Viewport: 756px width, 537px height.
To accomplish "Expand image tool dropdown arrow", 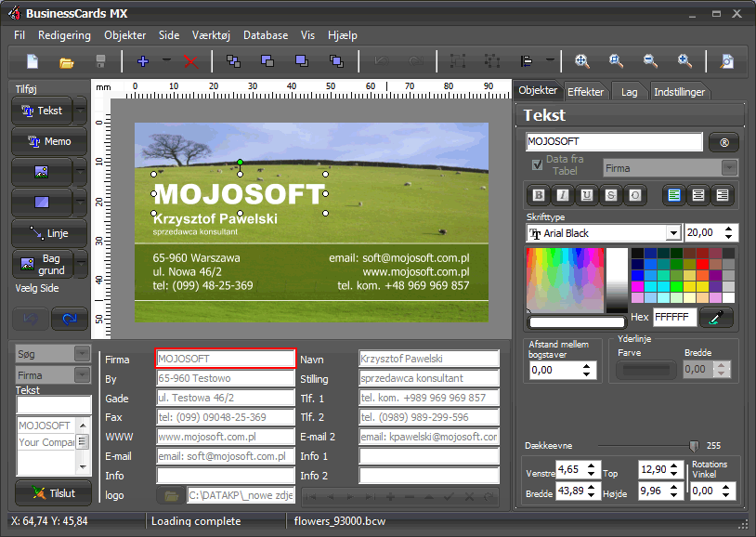I will click(81, 172).
